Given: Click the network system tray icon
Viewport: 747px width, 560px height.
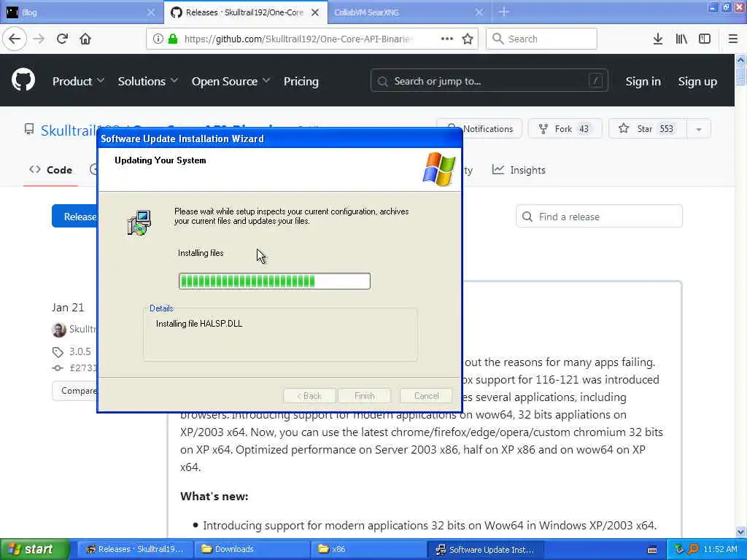Looking at the screenshot, I should [680, 549].
